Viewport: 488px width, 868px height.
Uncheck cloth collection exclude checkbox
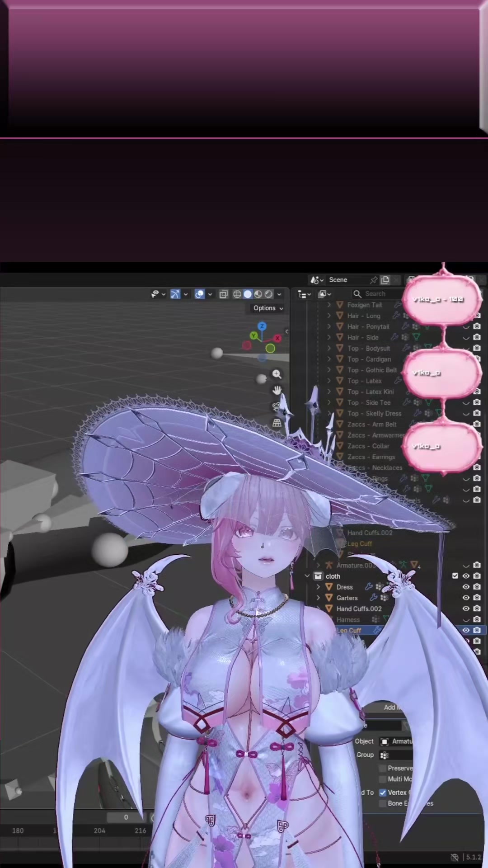tap(455, 576)
